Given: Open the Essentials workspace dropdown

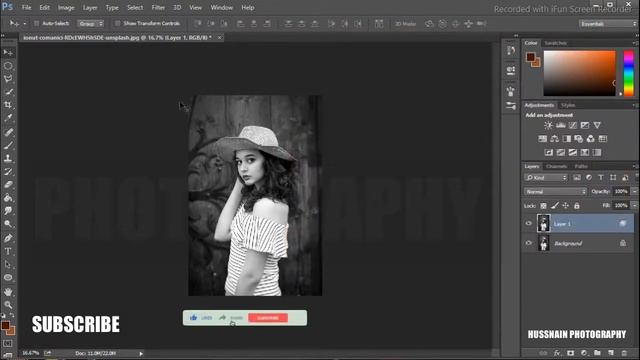Looking at the screenshot, I should tap(608, 24).
